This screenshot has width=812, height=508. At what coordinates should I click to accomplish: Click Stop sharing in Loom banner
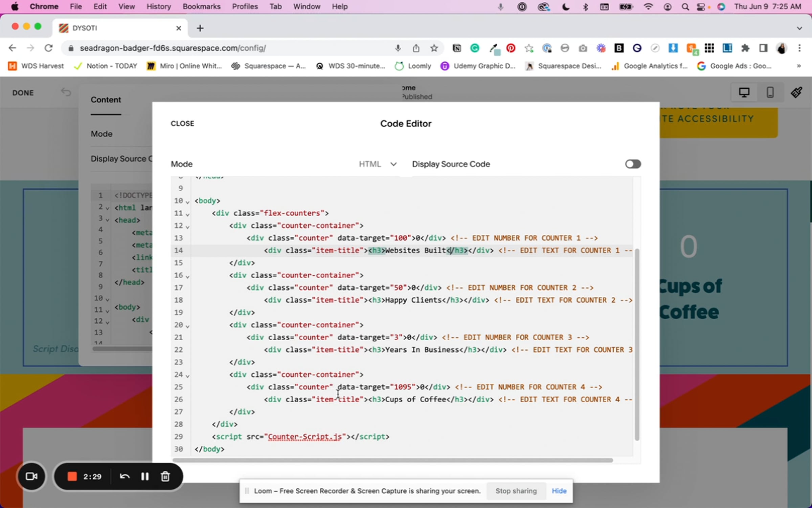tap(516, 491)
